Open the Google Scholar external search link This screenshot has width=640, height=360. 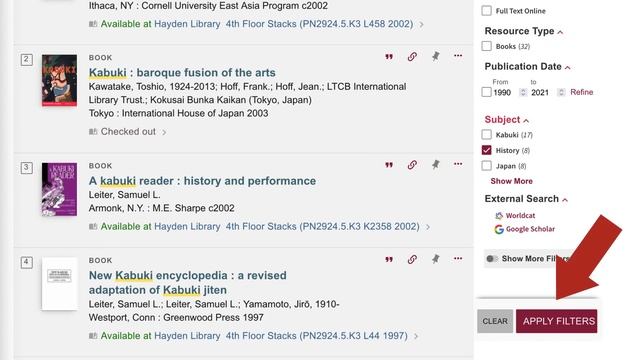(530, 229)
